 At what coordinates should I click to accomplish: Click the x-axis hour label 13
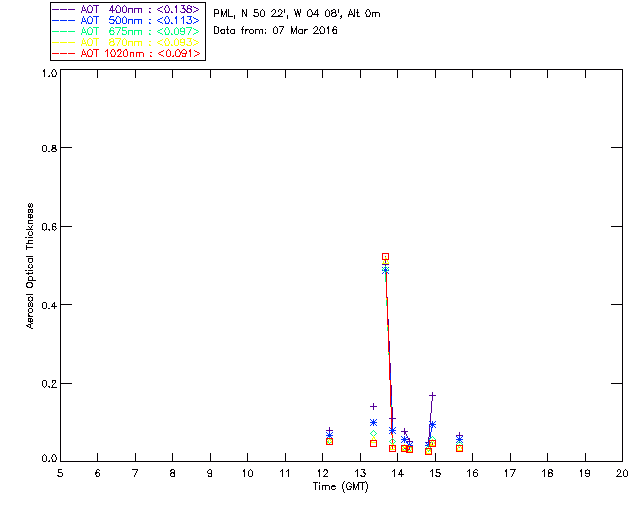[360, 473]
